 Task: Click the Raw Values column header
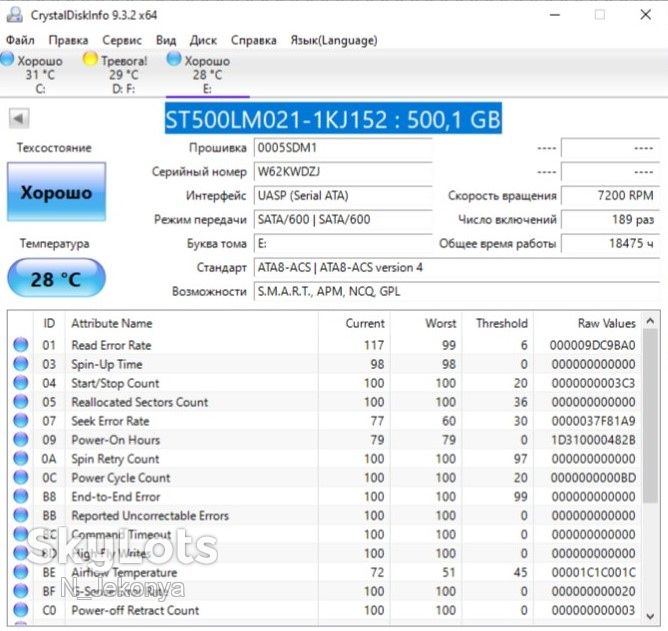(588, 323)
